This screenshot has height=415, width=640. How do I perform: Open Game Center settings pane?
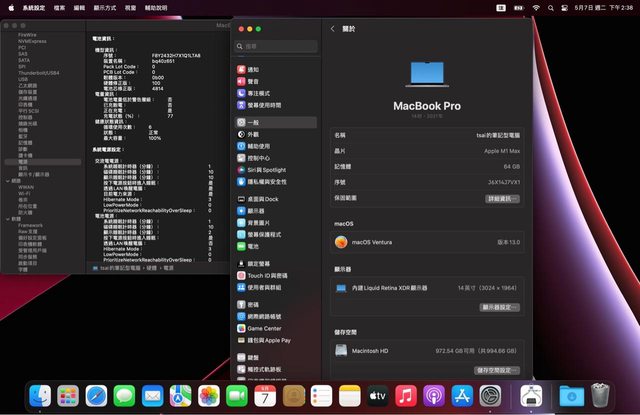coord(264,327)
